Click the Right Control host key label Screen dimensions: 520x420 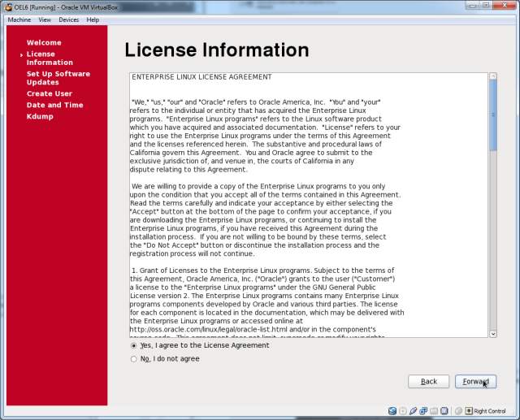(490, 411)
